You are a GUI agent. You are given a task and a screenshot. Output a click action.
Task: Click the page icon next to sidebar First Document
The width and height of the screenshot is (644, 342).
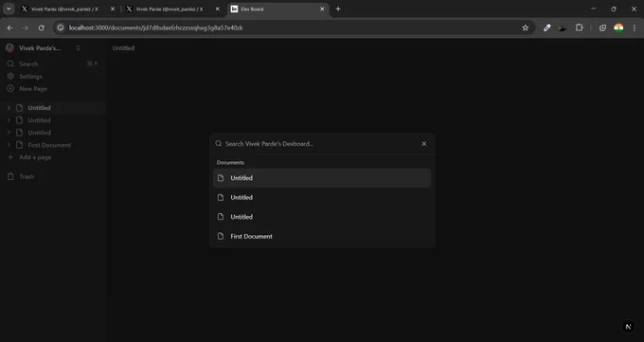[19, 145]
